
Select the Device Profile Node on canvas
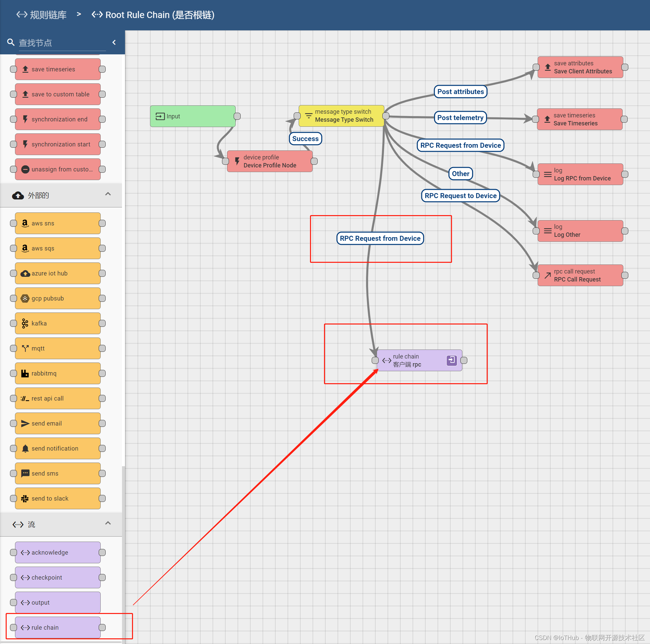[269, 161]
